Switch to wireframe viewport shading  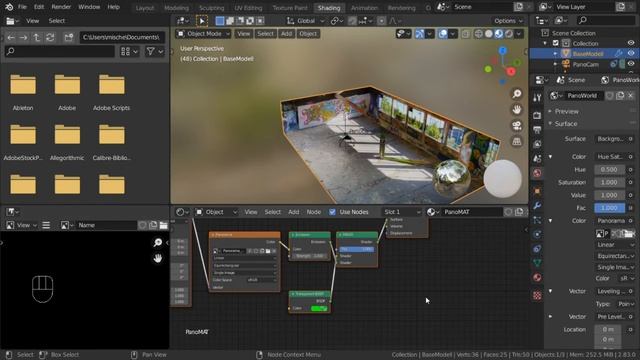point(478,34)
